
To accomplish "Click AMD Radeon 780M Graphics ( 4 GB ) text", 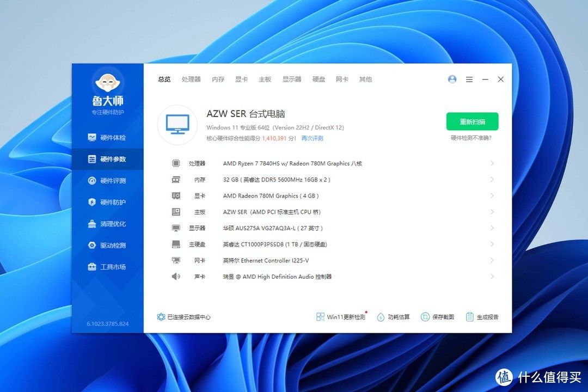I will coord(271,196).
